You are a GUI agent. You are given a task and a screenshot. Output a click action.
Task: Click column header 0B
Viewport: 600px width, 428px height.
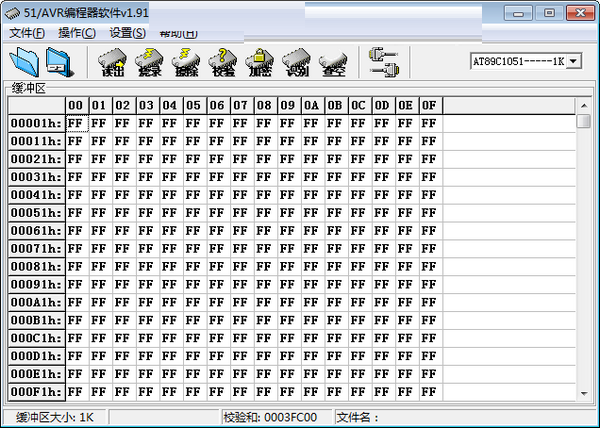pos(337,106)
